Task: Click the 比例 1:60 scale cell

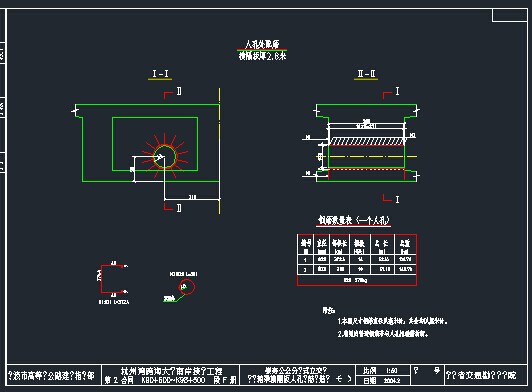Action: pos(383,370)
